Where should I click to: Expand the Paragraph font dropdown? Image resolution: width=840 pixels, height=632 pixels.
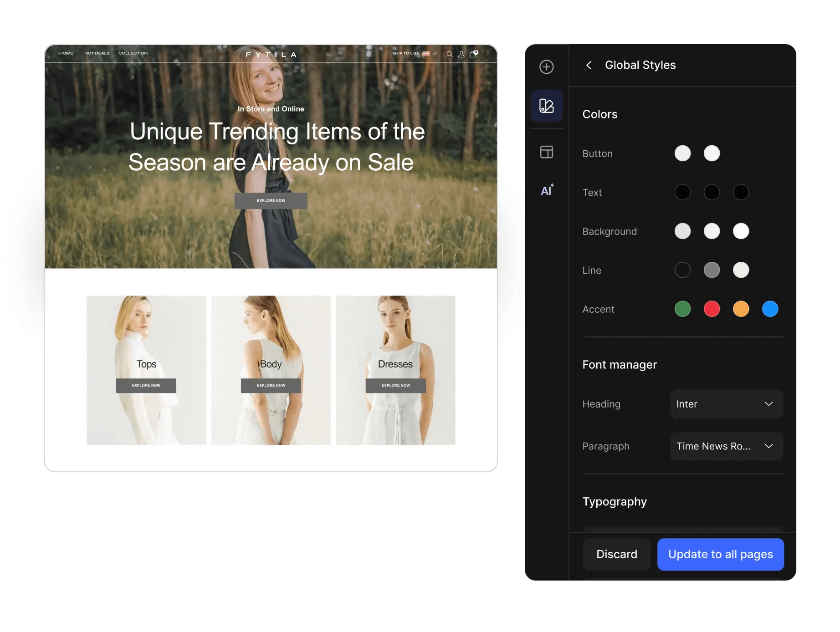(x=726, y=446)
